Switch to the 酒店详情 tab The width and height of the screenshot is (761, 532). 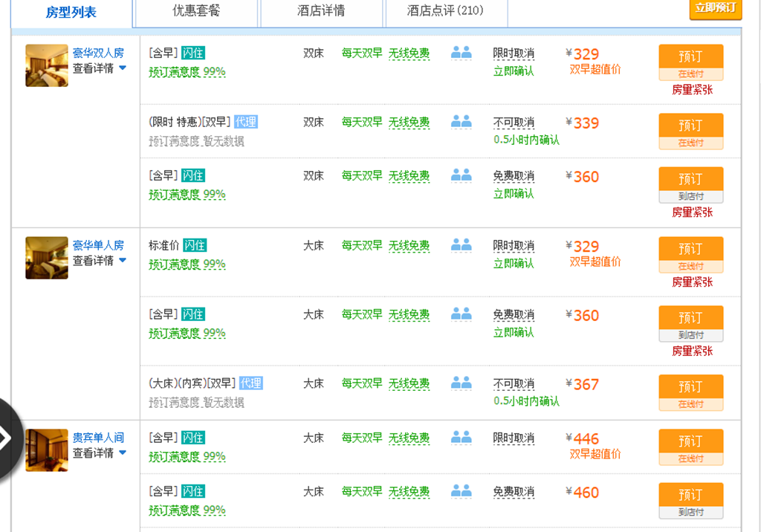pyautogui.click(x=320, y=11)
